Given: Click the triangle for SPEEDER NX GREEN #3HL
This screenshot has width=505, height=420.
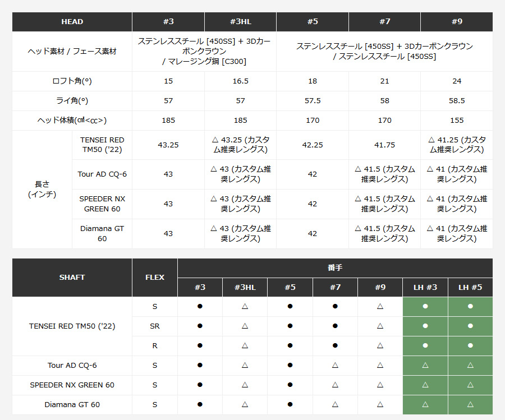Looking at the screenshot, I should tap(245, 385).
